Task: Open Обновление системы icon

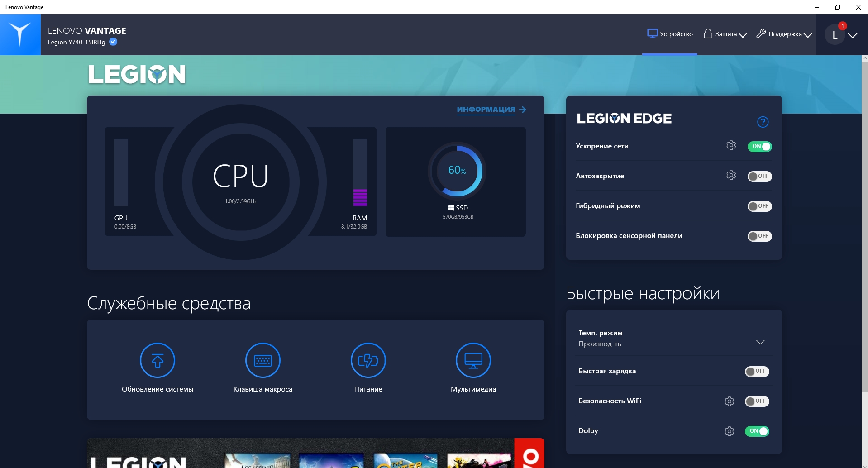Action: pyautogui.click(x=157, y=360)
